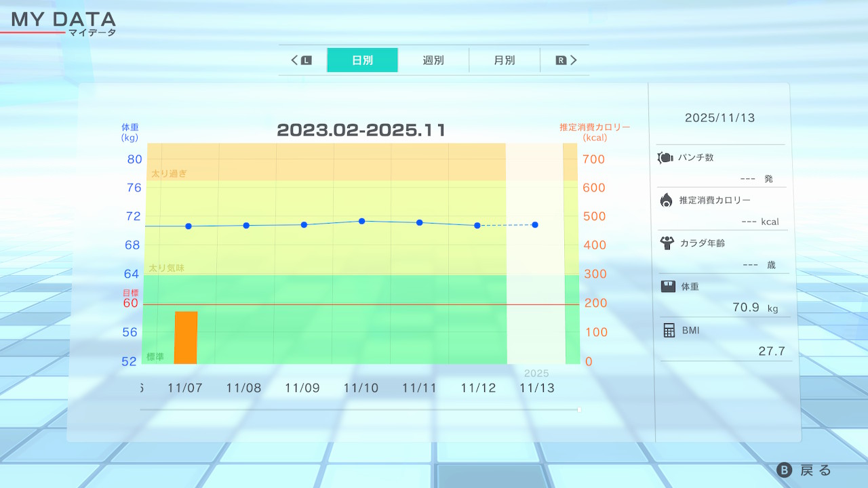Select the weight data point for 11/10
Screen dimensions: 868x488
click(362, 221)
